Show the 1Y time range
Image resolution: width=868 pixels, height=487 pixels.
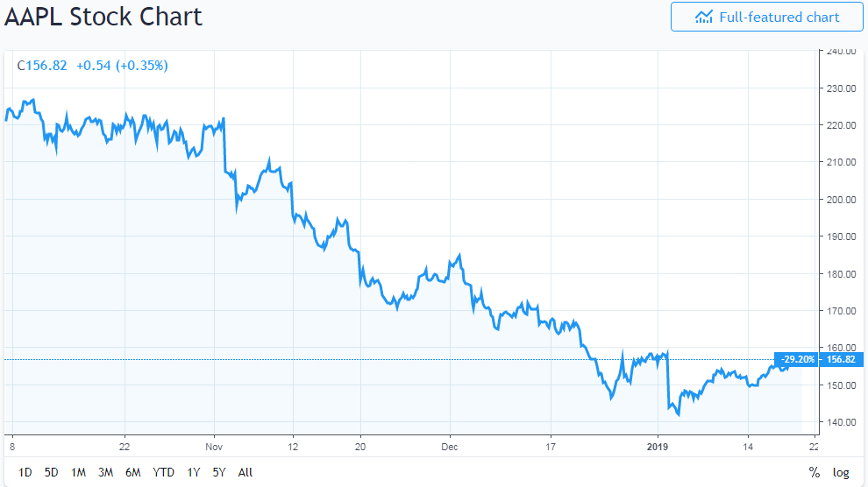(x=194, y=472)
